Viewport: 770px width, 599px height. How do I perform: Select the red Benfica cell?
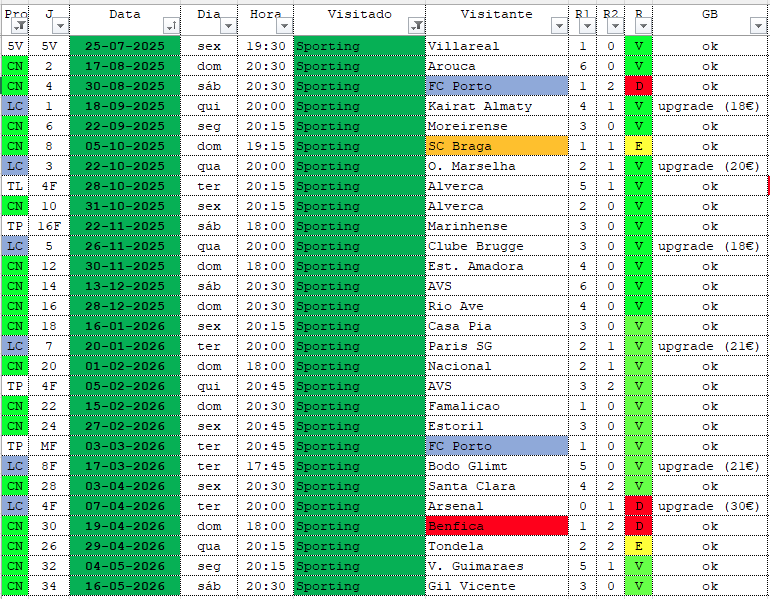tap(496, 526)
